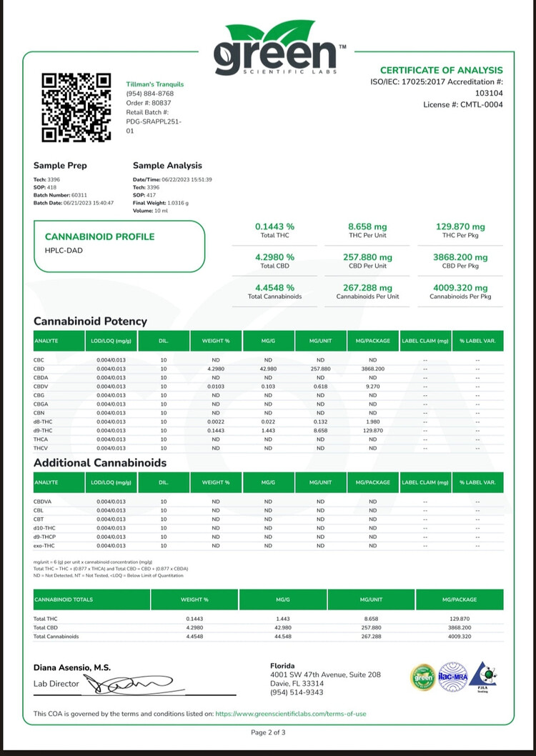The image size is (536, 756).
Task: Click the Total Cannabinoids row in totals table
Action: pyautogui.click(x=56, y=636)
